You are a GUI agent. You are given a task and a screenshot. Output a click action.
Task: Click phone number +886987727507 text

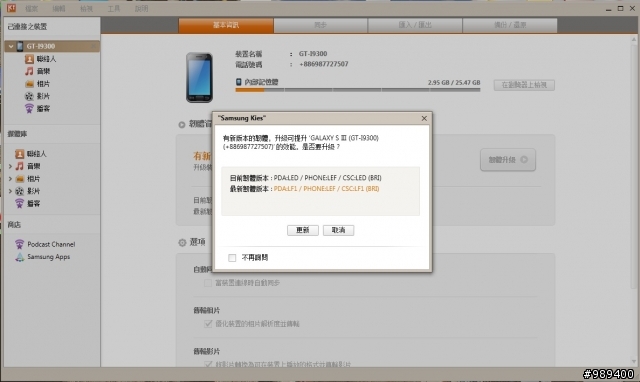coord(324,64)
